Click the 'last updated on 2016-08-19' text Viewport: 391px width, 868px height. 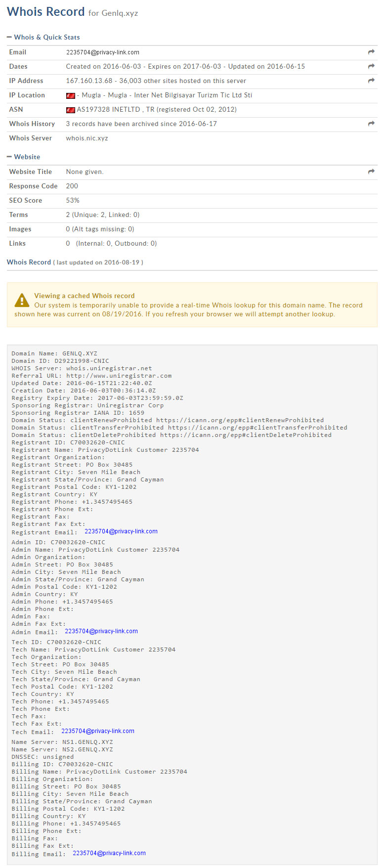pyautogui.click(x=98, y=262)
